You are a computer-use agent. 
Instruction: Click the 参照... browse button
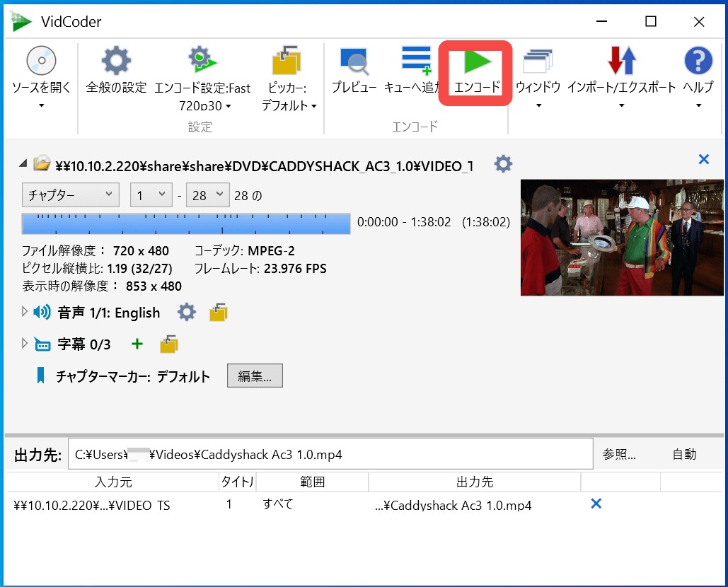(x=619, y=454)
